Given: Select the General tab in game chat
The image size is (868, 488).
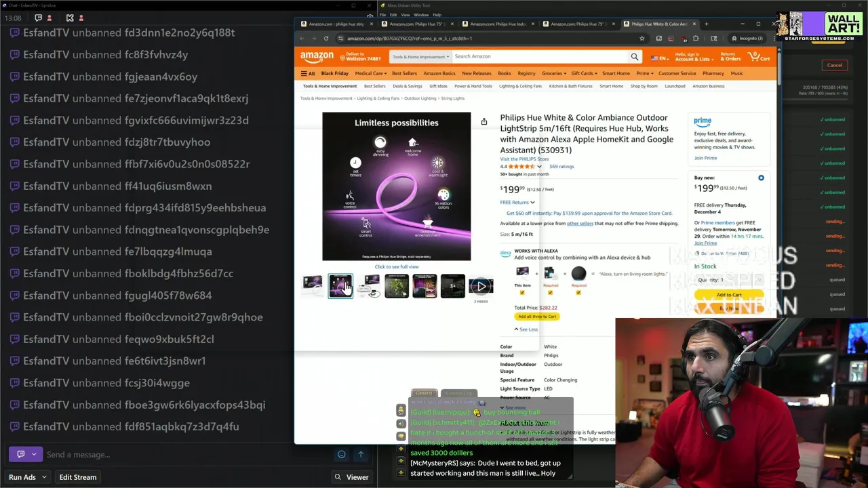Looking at the screenshot, I should [x=424, y=393].
